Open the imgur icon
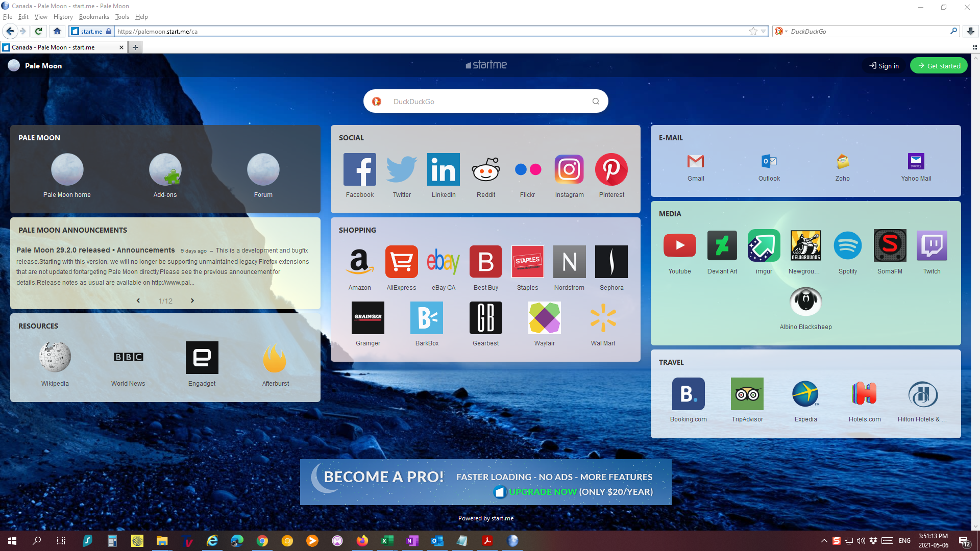The image size is (980, 551). click(764, 245)
